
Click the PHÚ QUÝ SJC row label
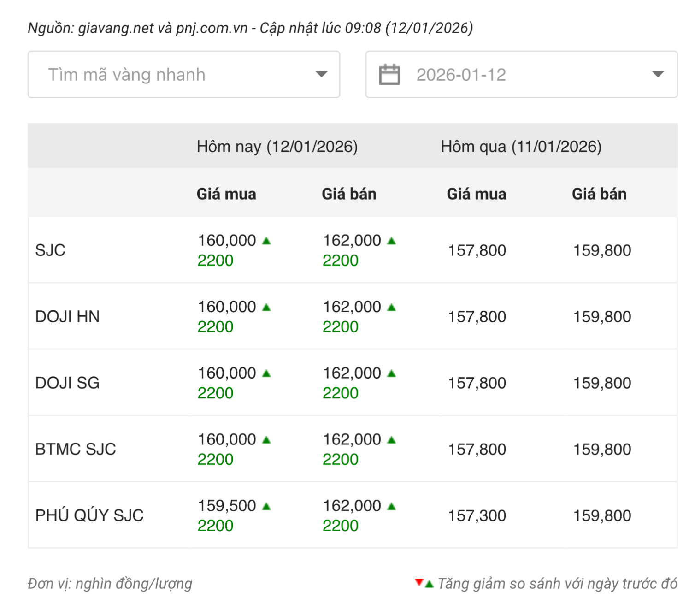pyautogui.click(x=89, y=515)
